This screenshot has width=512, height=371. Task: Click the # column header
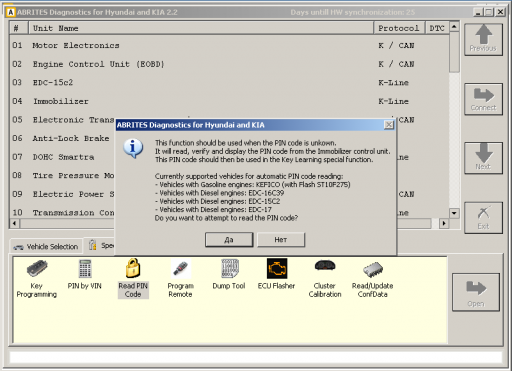pyautogui.click(x=19, y=28)
